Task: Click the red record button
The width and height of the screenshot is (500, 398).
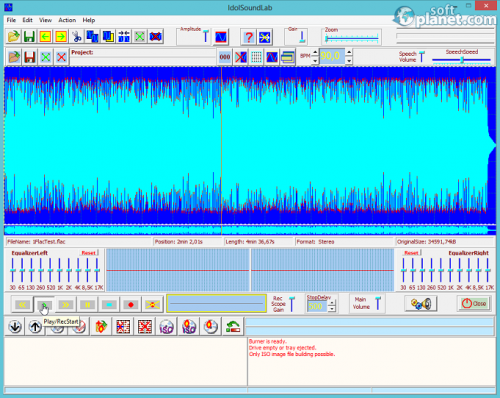Action: point(131,304)
